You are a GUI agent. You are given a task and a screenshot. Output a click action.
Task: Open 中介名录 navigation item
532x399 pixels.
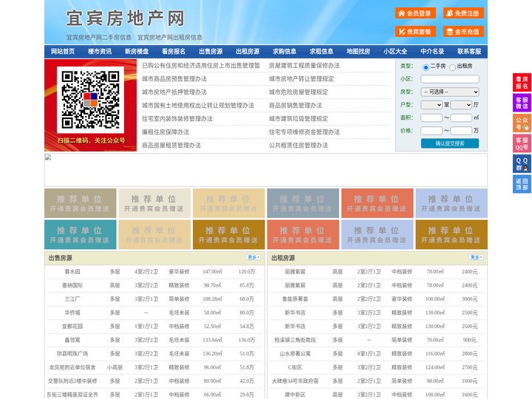pyautogui.click(x=432, y=52)
